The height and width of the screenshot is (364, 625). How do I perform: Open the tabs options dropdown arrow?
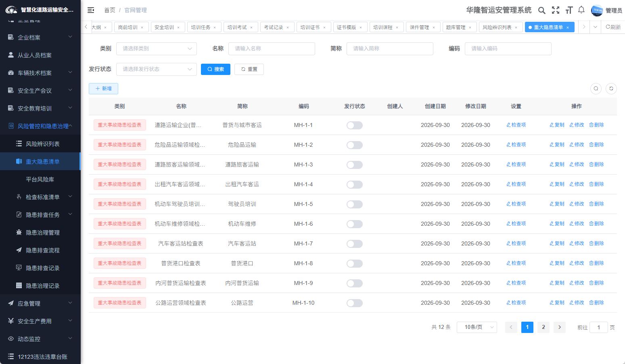point(595,27)
